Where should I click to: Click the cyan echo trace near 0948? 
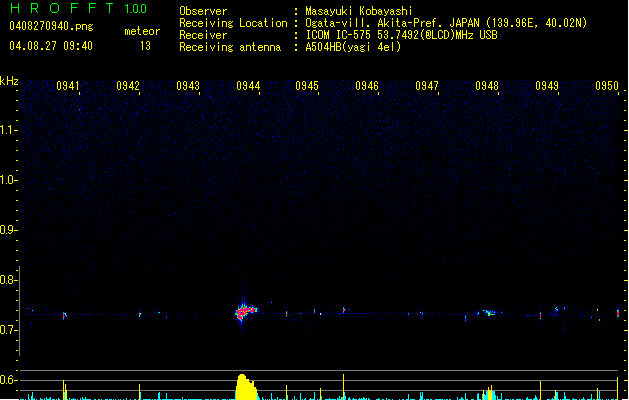[x=490, y=313]
